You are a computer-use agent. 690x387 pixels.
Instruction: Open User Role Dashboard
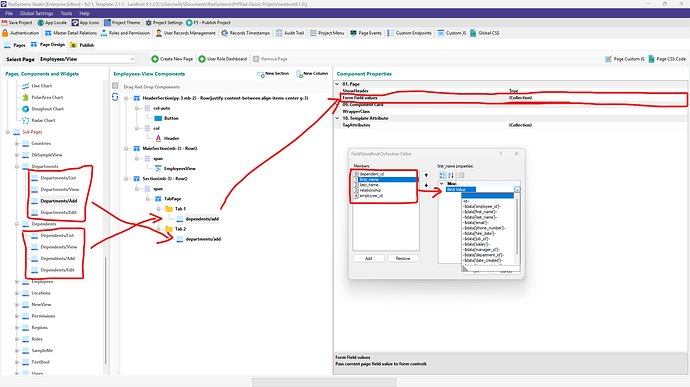click(x=222, y=59)
